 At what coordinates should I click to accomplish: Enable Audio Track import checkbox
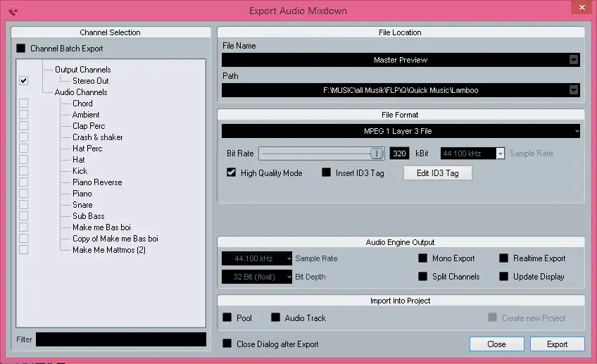tap(275, 318)
